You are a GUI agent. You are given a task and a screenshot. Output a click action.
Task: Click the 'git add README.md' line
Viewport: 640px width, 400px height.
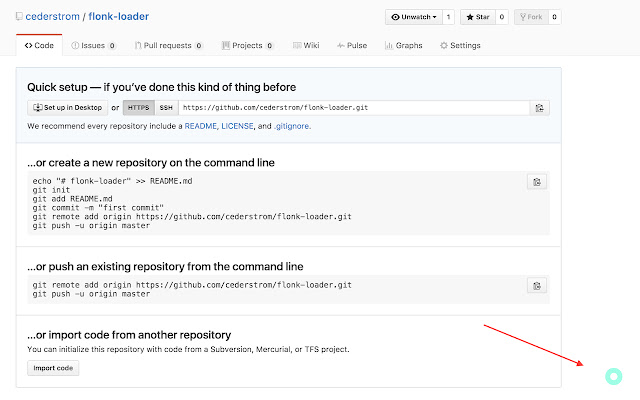pos(72,199)
